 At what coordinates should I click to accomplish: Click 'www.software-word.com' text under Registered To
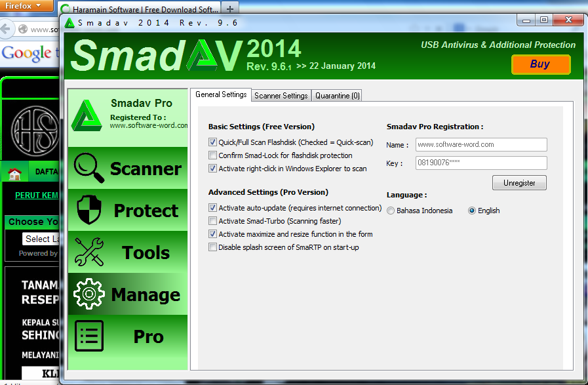(x=149, y=126)
